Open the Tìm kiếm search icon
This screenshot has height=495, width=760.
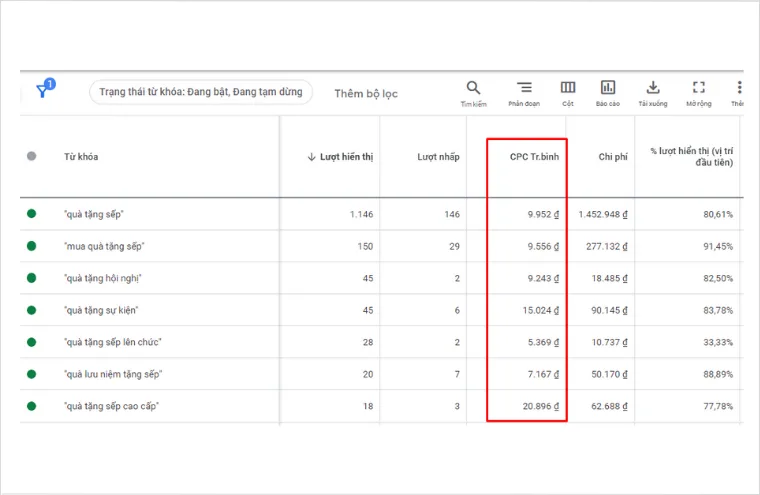click(x=473, y=88)
